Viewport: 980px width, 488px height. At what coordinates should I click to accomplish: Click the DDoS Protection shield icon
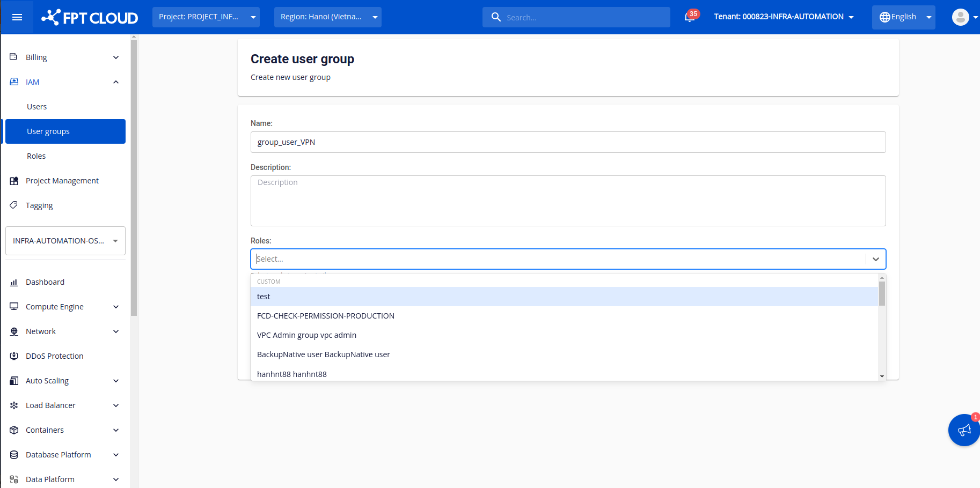coord(14,356)
